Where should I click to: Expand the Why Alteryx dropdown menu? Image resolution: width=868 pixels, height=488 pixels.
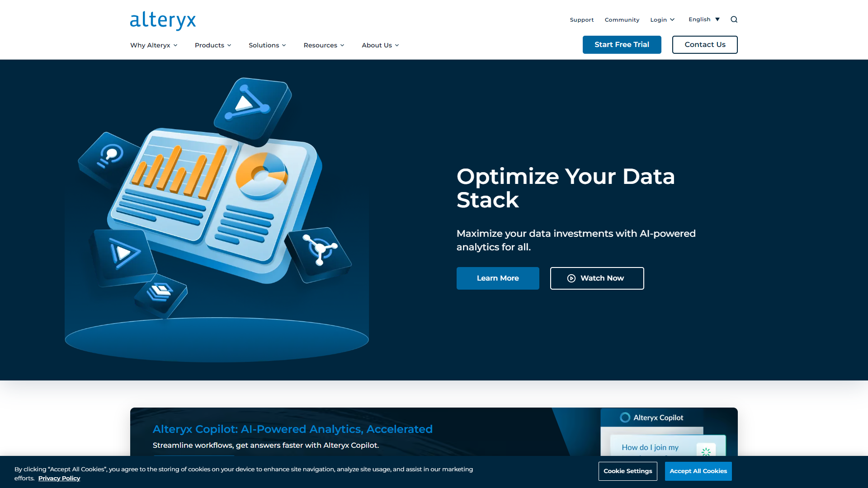153,45
